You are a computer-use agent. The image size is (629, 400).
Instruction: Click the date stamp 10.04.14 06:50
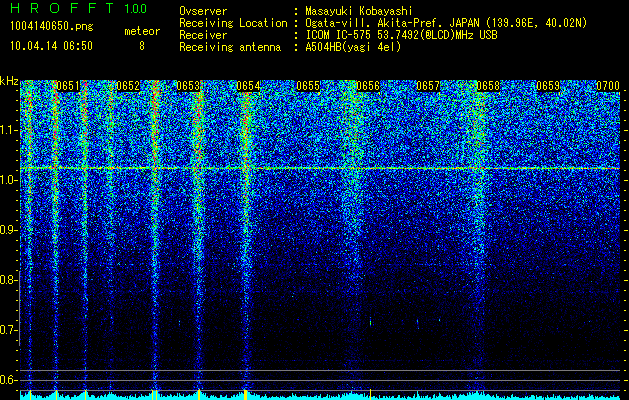pos(51,46)
